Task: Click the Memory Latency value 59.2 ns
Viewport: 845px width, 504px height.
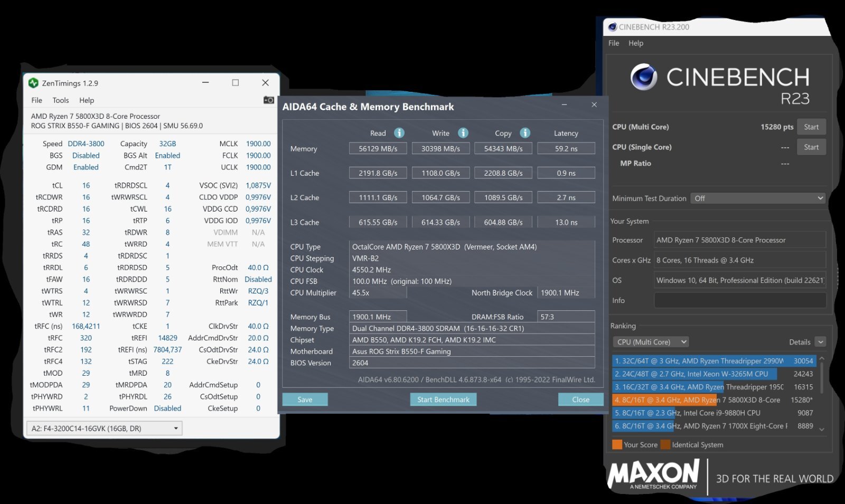Action: click(x=566, y=148)
